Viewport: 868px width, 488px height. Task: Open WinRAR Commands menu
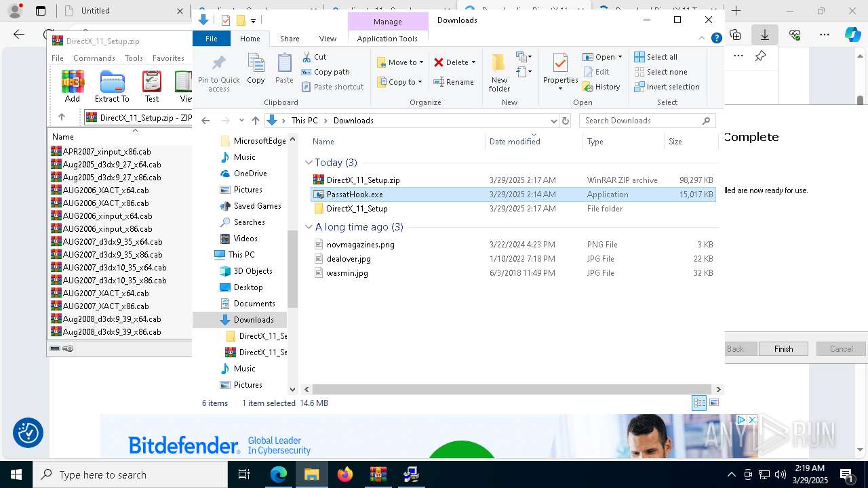click(94, 58)
